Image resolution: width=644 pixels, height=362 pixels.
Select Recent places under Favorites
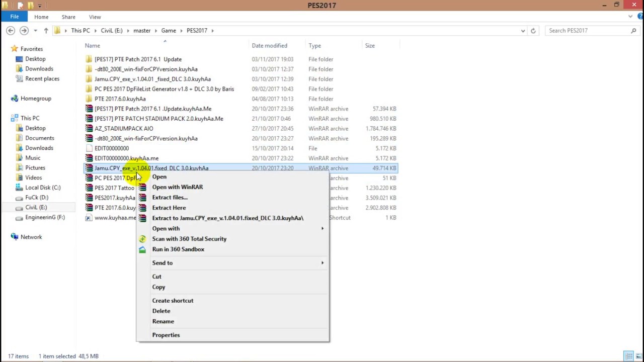coord(42,79)
